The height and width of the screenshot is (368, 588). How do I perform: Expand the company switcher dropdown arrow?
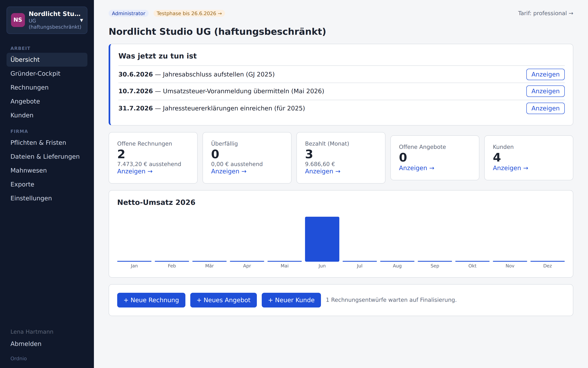tap(82, 20)
